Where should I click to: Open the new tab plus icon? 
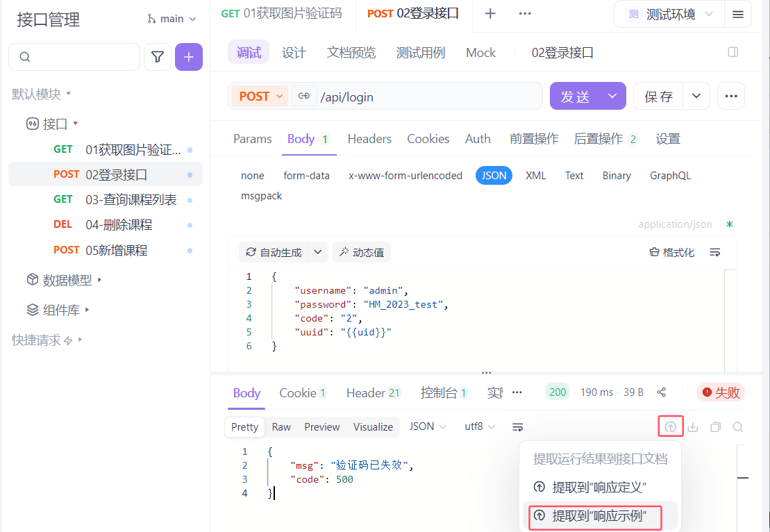pyautogui.click(x=490, y=13)
